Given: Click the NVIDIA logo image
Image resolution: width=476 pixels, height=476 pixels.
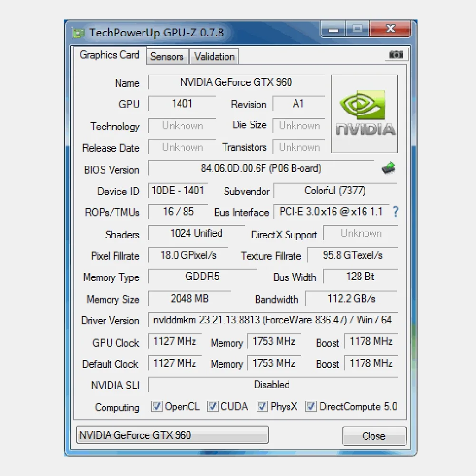Looking at the screenshot, I should (x=364, y=114).
